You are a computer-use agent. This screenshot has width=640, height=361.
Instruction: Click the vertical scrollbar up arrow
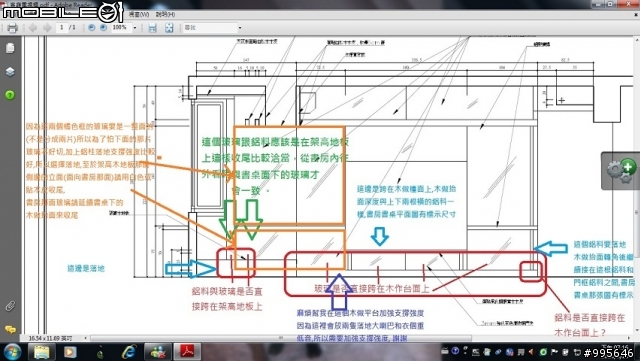[636, 40]
